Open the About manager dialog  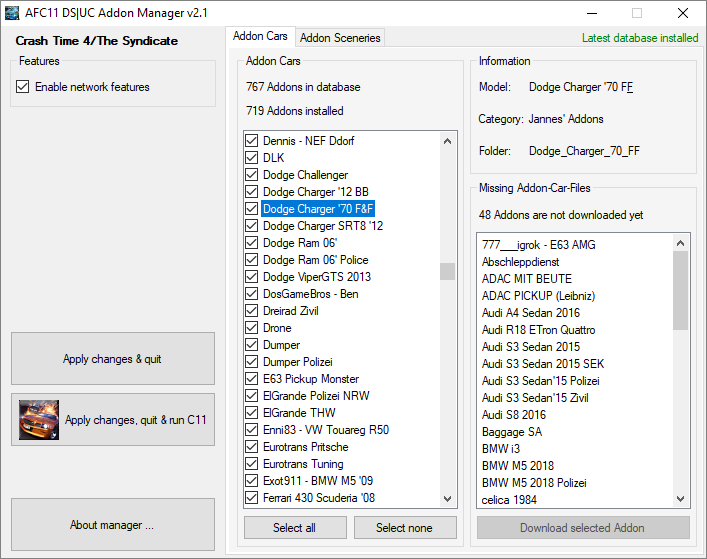[x=113, y=525]
